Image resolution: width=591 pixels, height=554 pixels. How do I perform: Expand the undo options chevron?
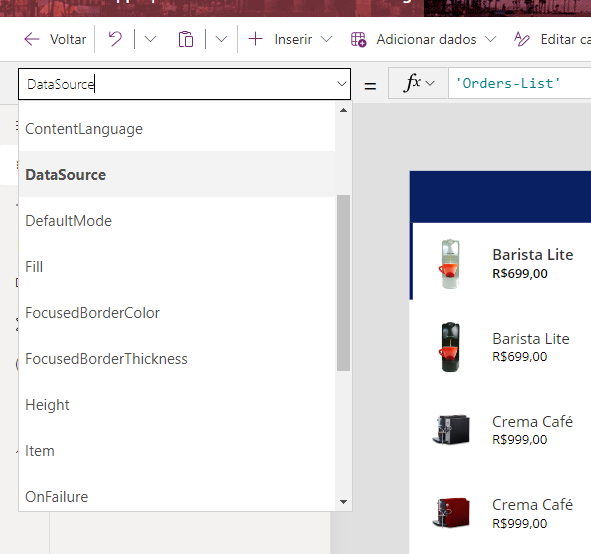coord(150,39)
